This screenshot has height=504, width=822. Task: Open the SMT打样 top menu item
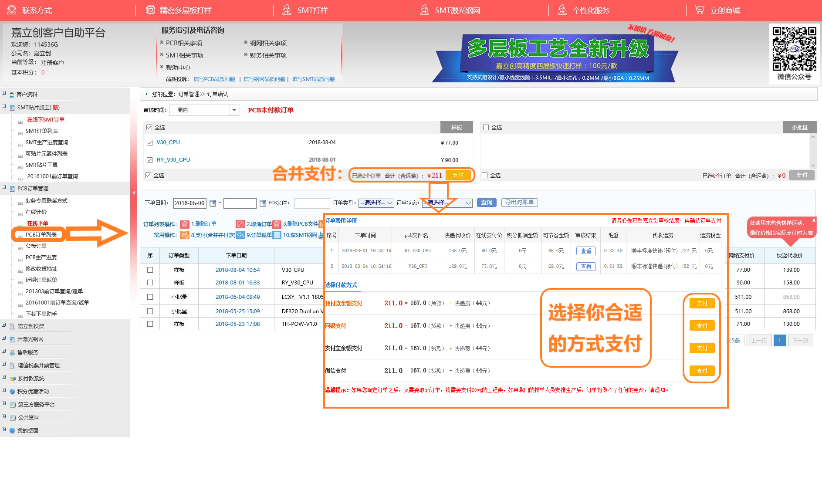click(x=312, y=10)
